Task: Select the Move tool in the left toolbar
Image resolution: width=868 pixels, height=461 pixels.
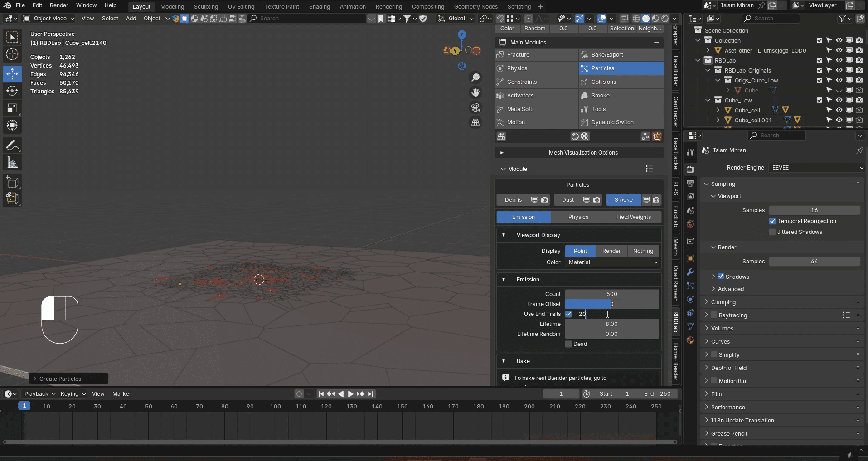Action: pyautogui.click(x=12, y=74)
